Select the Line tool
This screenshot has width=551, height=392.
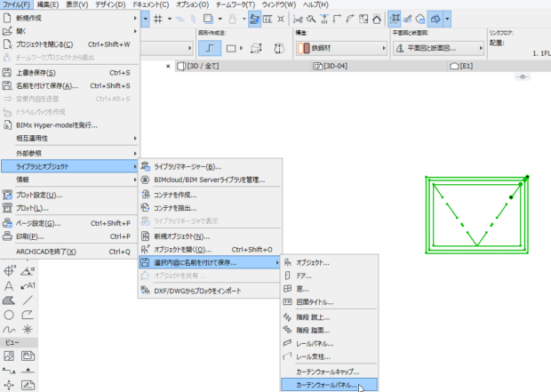(28, 300)
